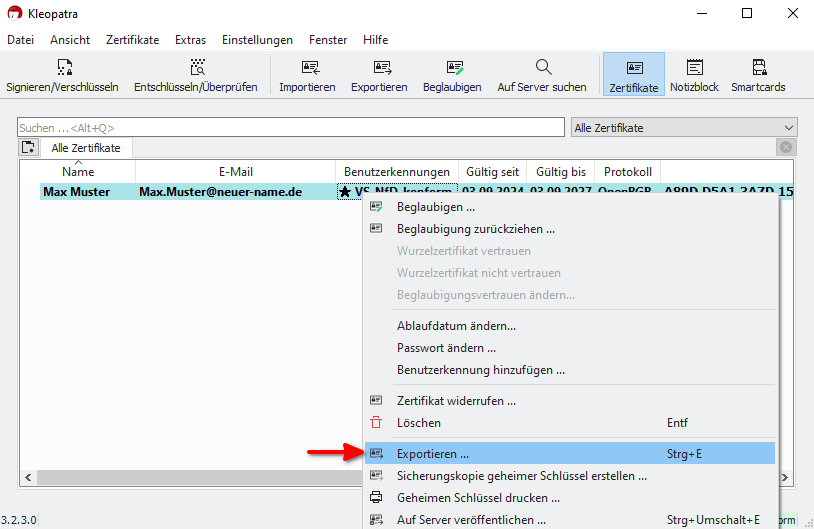Sort by the Gültig seit column
The image size is (814, 529).
point(493,172)
